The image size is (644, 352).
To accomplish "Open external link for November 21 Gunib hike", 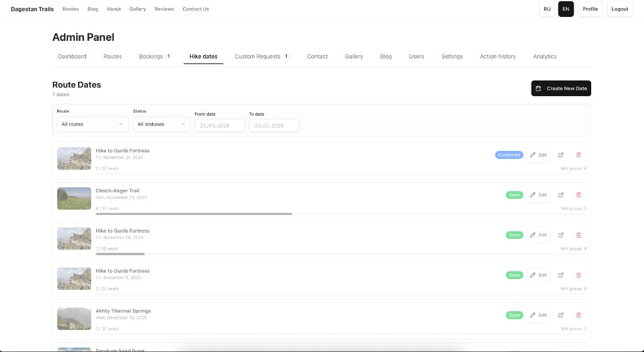I will tap(561, 155).
